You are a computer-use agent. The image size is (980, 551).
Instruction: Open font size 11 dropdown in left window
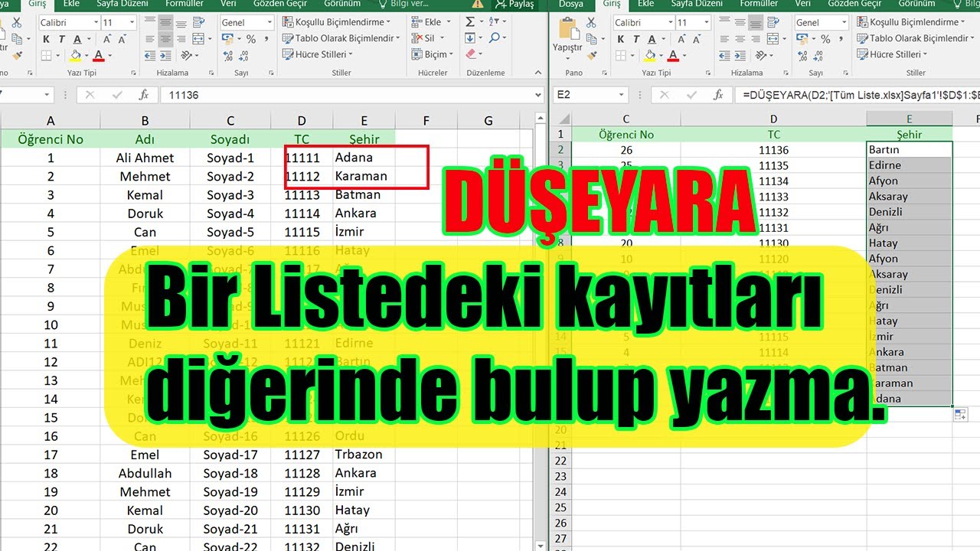132,23
